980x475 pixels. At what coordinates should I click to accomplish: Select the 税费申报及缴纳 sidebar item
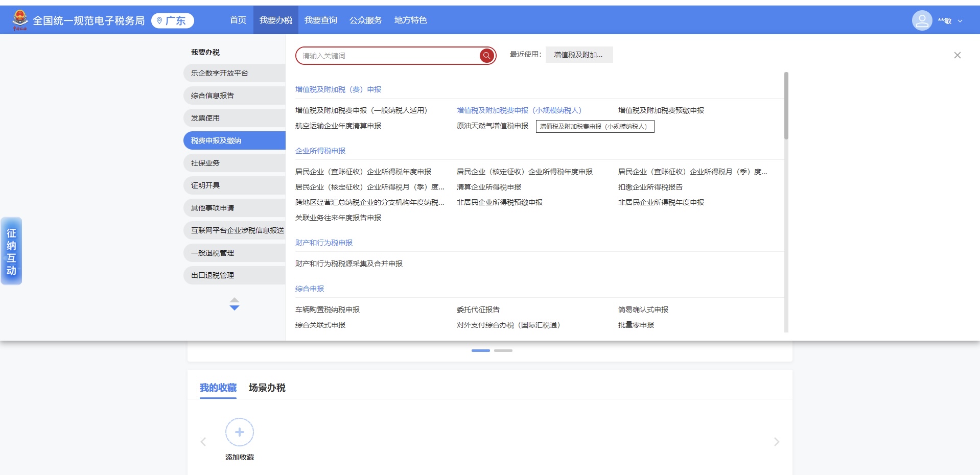[234, 140]
